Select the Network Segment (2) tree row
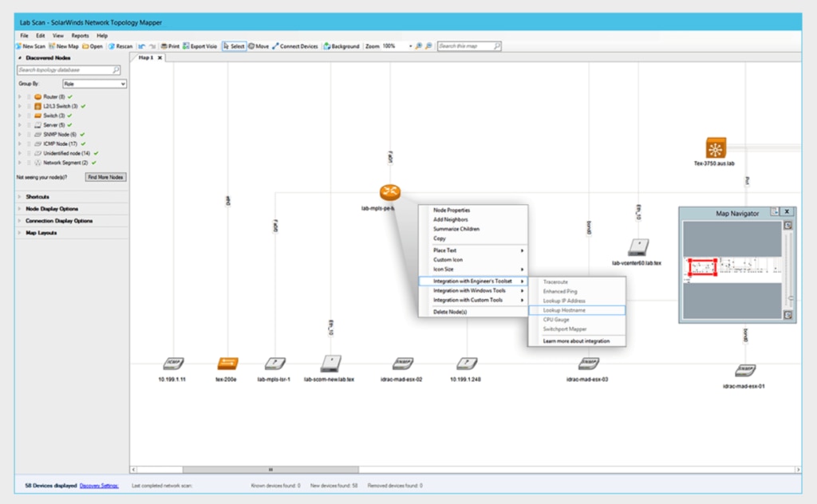Viewport: 817px width, 504px height. coord(65,163)
